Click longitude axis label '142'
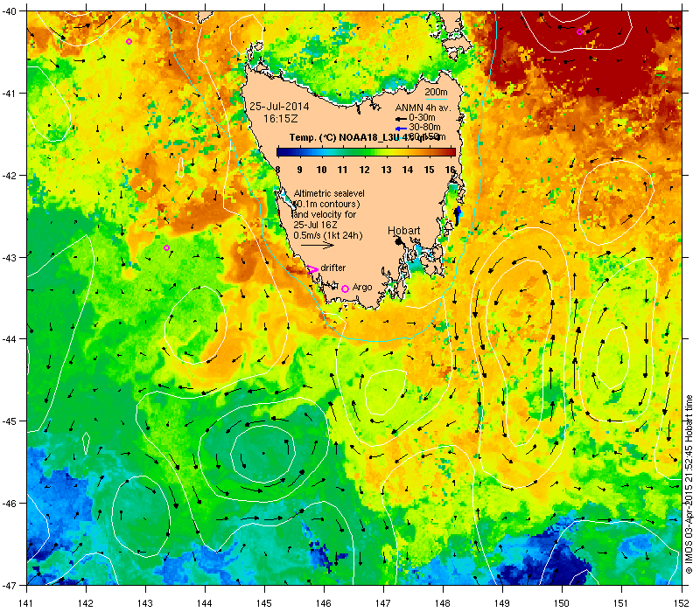700x612 pixels. (x=86, y=603)
